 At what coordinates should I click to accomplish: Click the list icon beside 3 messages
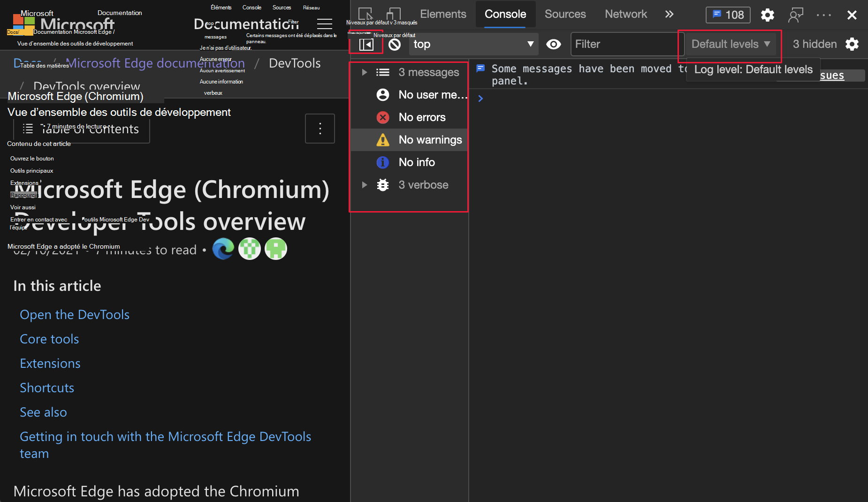click(x=383, y=72)
